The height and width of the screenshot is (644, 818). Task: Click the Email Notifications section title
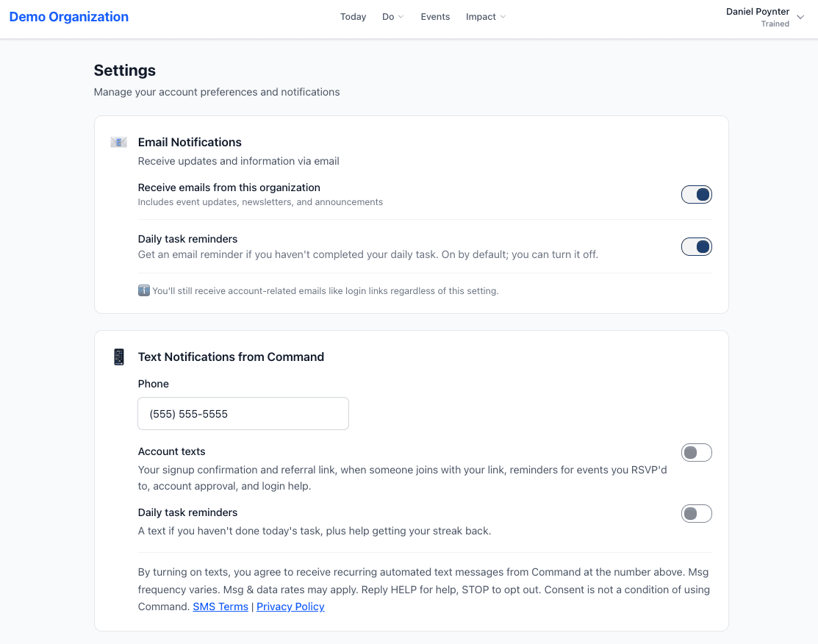pos(190,143)
